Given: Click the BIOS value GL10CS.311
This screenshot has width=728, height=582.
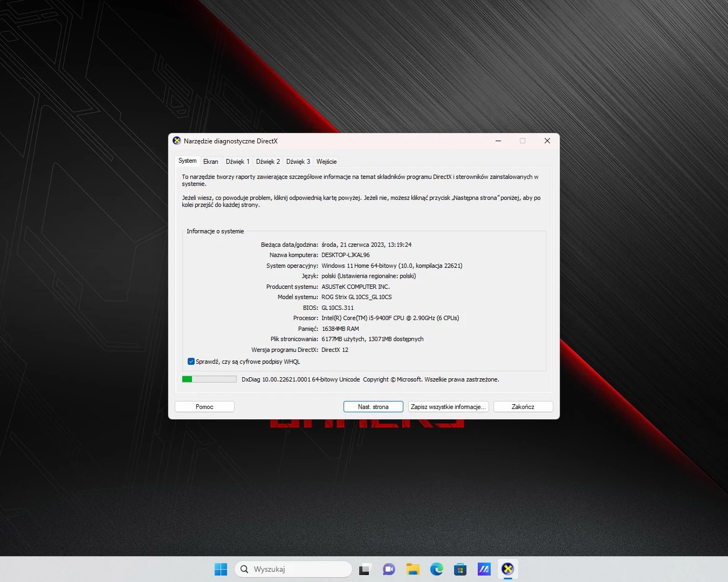Looking at the screenshot, I should point(338,308).
